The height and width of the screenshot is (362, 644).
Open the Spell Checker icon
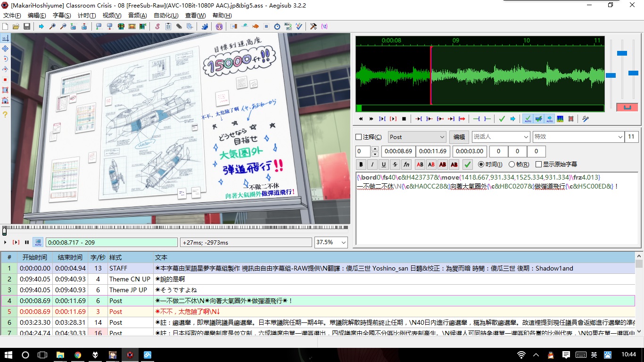(299, 26)
